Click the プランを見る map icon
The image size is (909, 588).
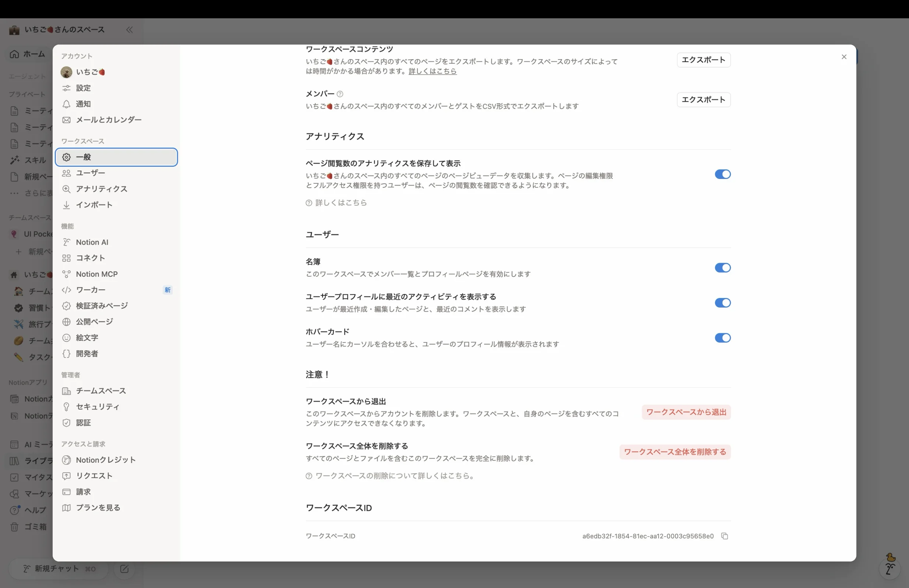pos(67,508)
